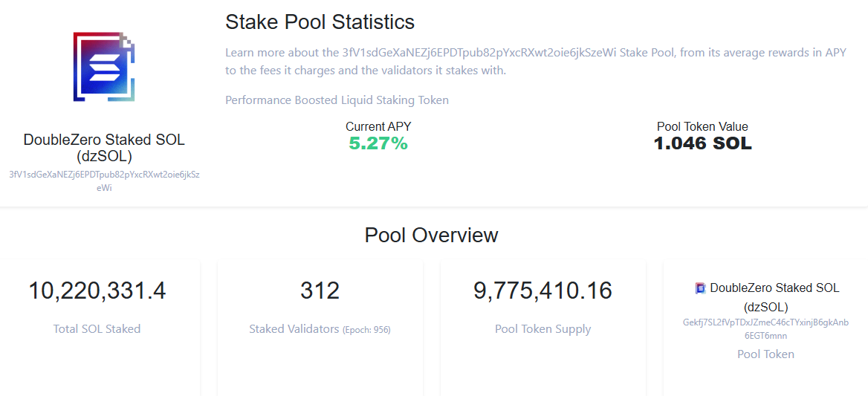Click the 5.27% Current APY value

point(378,143)
